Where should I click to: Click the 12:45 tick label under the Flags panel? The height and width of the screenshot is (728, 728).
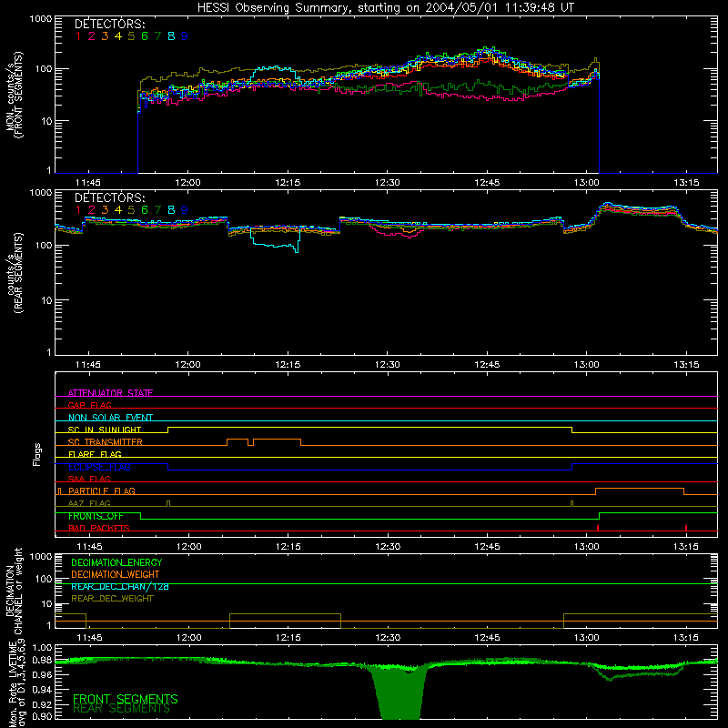tap(487, 547)
